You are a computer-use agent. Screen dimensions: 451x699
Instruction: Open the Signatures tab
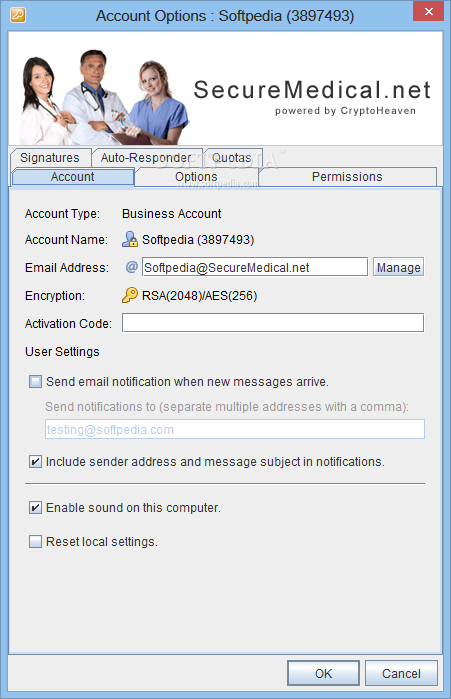tap(50, 157)
